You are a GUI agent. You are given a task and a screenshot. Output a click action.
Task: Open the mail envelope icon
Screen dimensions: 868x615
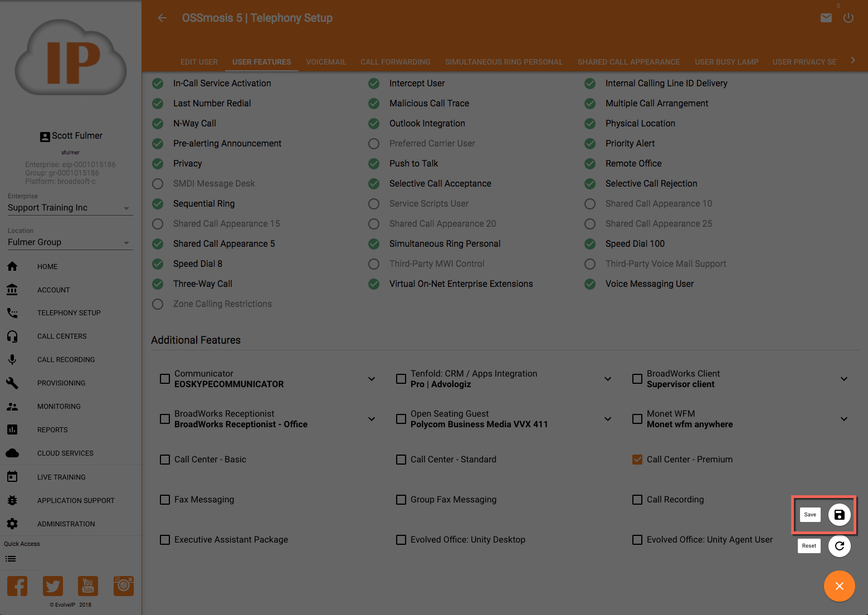pos(826,18)
